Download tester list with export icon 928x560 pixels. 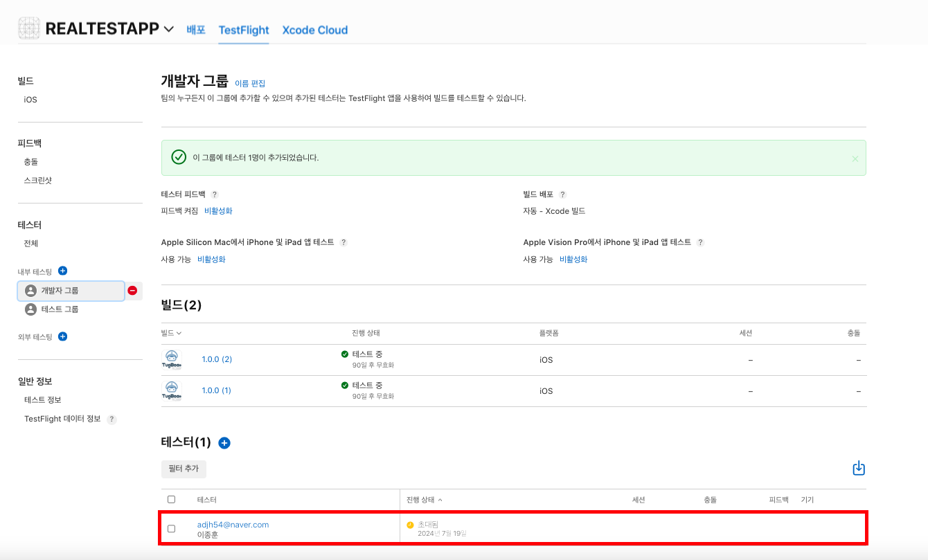(859, 469)
